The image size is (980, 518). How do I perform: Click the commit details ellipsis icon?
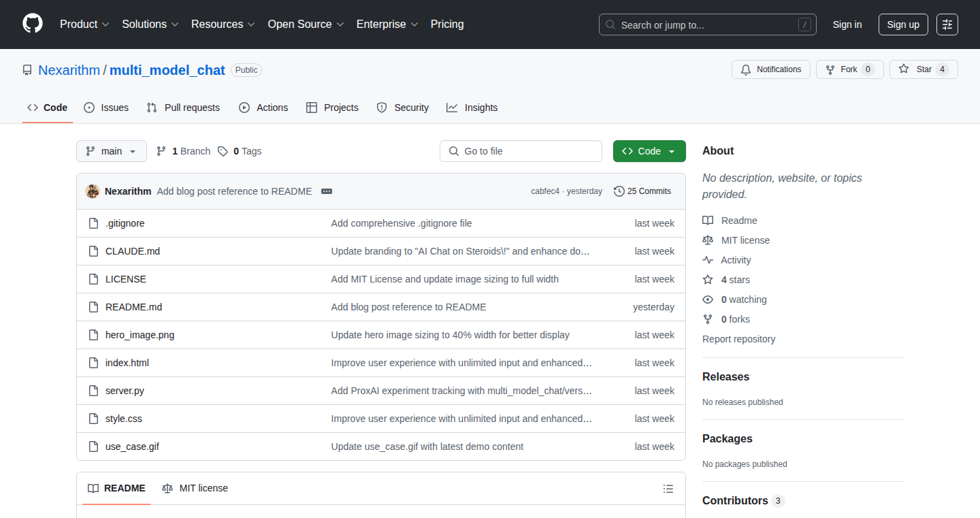click(x=327, y=191)
